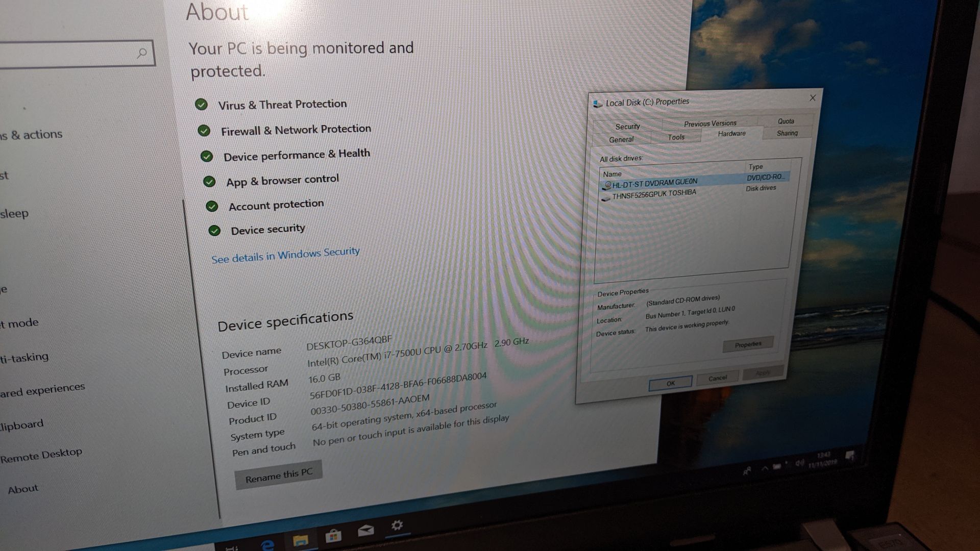Open Clipboard settings in the sidebar

pos(21,425)
